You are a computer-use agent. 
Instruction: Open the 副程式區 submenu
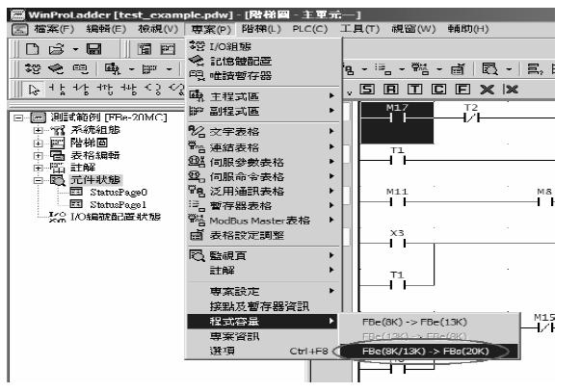263,111
